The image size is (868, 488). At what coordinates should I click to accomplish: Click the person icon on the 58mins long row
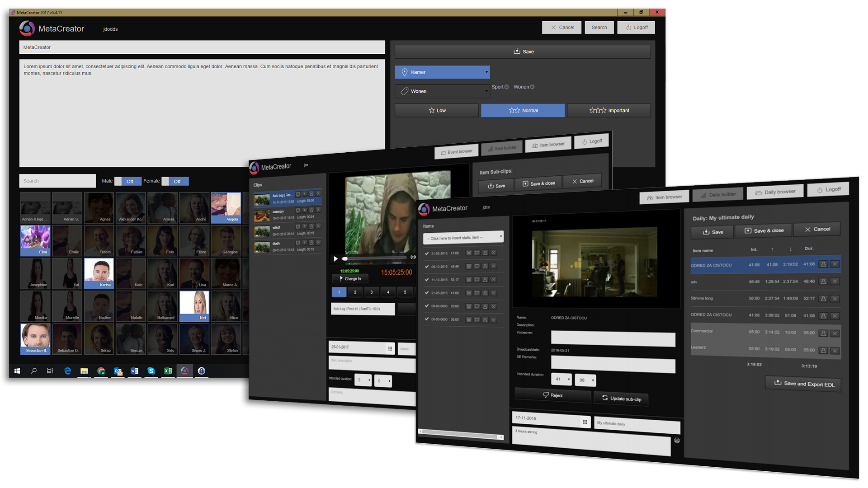(823, 299)
